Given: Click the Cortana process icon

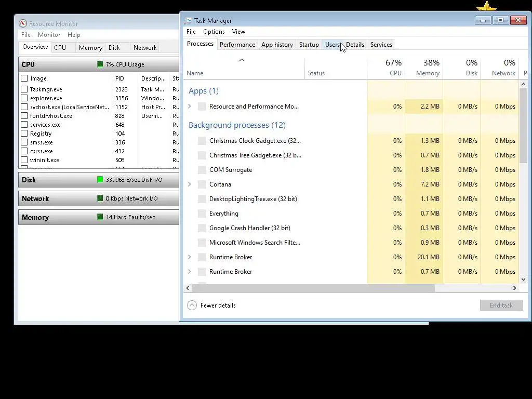Looking at the screenshot, I should 202,184.
